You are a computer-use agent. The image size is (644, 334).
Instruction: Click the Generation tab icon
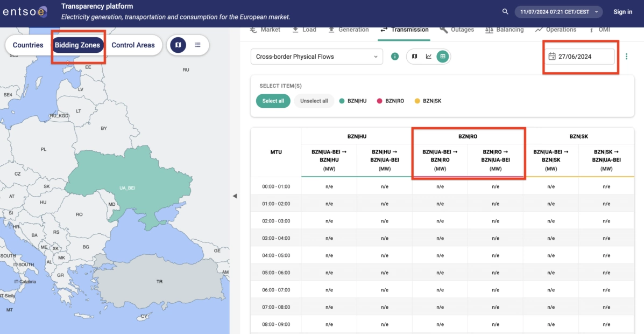(331, 30)
